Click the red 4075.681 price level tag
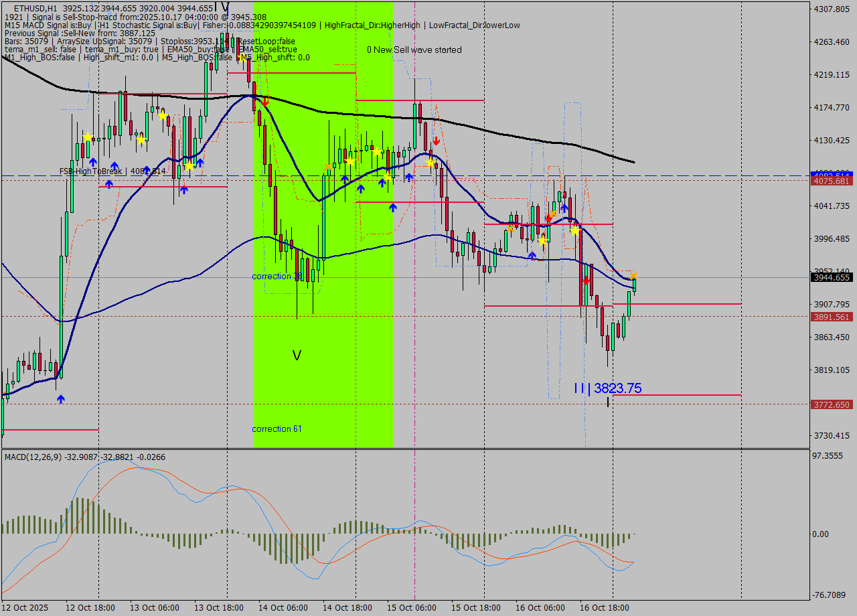857x616 pixels. coord(831,181)
